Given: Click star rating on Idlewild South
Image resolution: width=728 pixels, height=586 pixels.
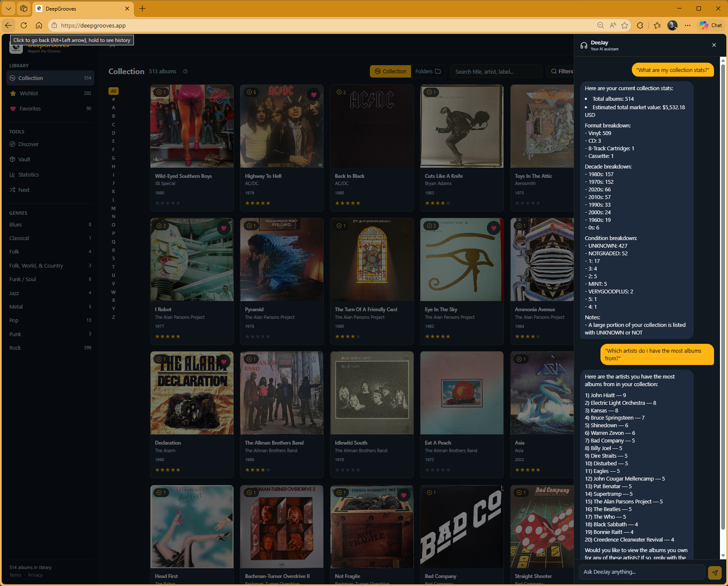Looking at the screenshot, I should point(347,470).
